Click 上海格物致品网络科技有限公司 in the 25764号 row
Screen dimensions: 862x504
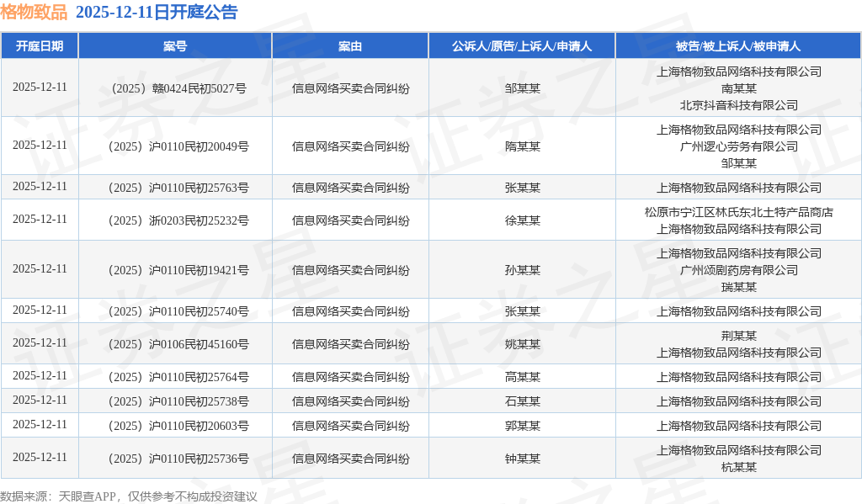(739, 377)
